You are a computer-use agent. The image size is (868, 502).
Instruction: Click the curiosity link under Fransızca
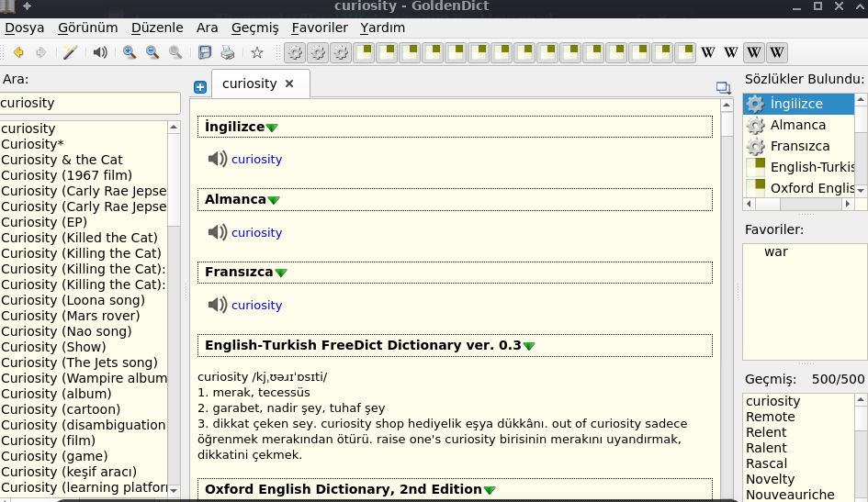[x=256, y=306]
